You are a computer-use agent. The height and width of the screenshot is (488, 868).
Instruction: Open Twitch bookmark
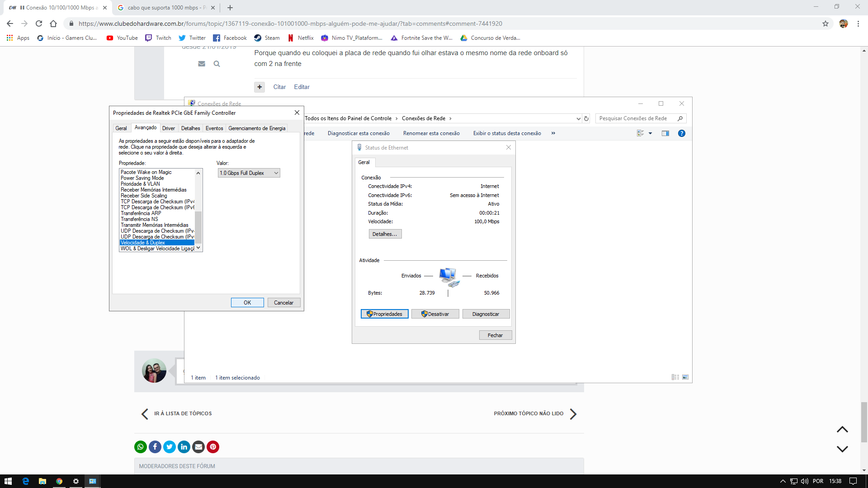click(x=158, y=38)
